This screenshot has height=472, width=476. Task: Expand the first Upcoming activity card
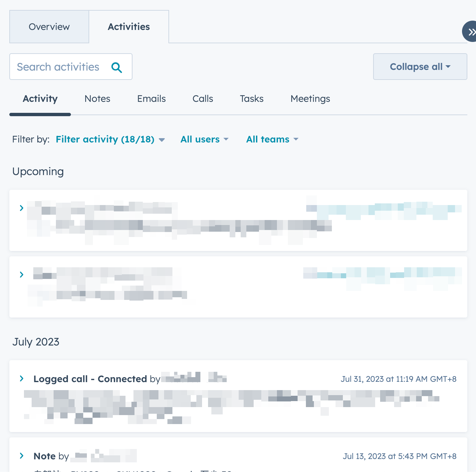[x=21, y=208]
